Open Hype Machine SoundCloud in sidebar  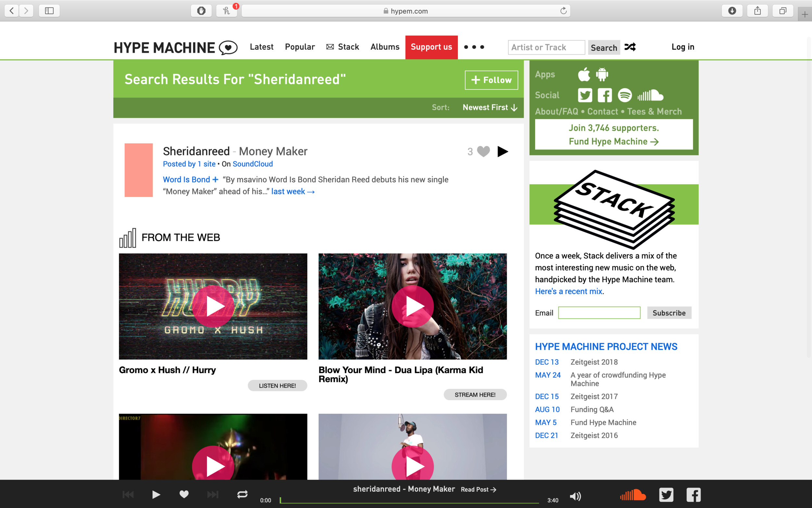pos(651,96)
